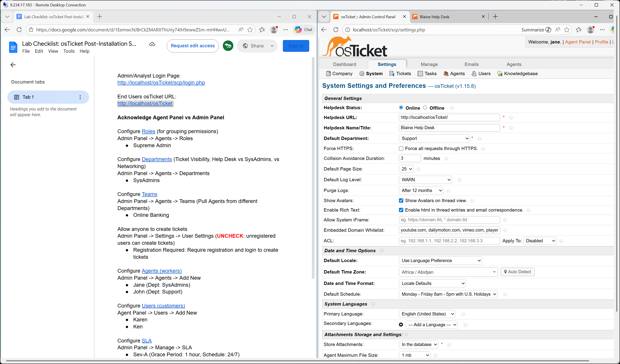Open the Default Department dropdown
This screenshot has width=620, height=364.
coord(434,138)
